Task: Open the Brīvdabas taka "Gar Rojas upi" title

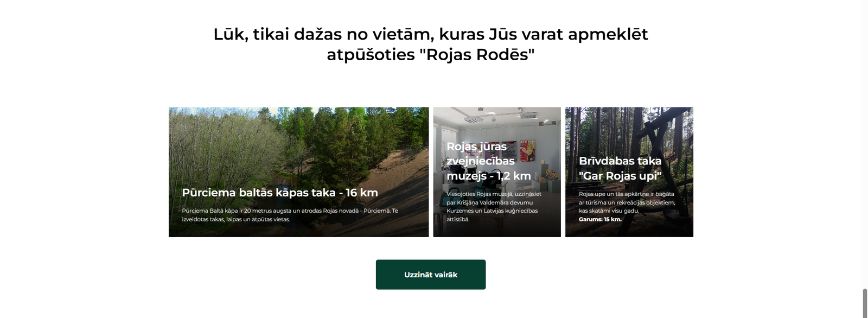Action: pyautogui.click(x=620, y=168)
